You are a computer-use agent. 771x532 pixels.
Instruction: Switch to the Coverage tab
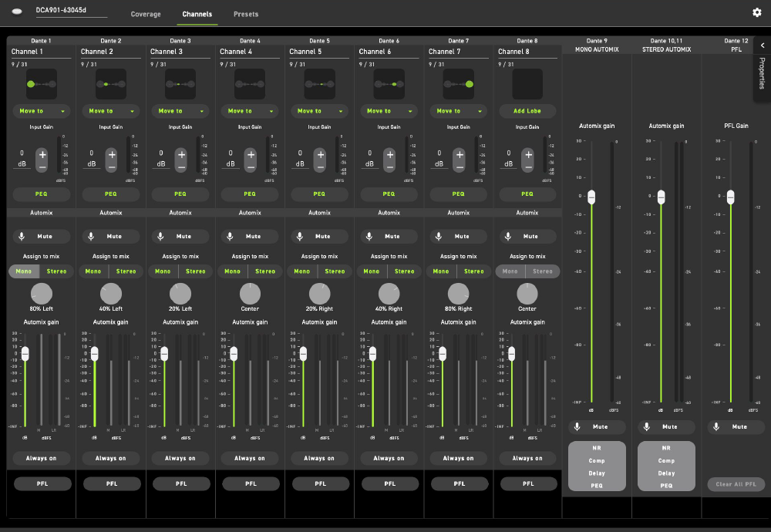pyautogui.click(x=146, y=14)
